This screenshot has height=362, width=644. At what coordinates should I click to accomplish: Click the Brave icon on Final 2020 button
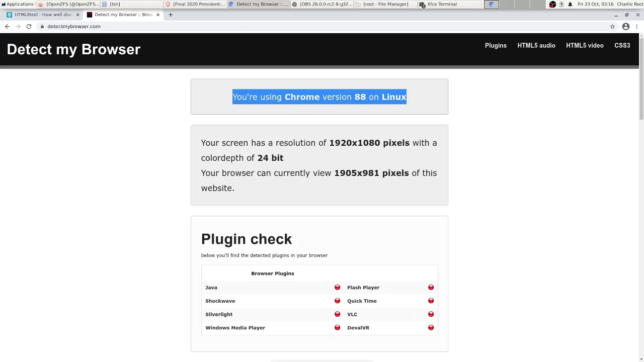click(x=168, y=4)
